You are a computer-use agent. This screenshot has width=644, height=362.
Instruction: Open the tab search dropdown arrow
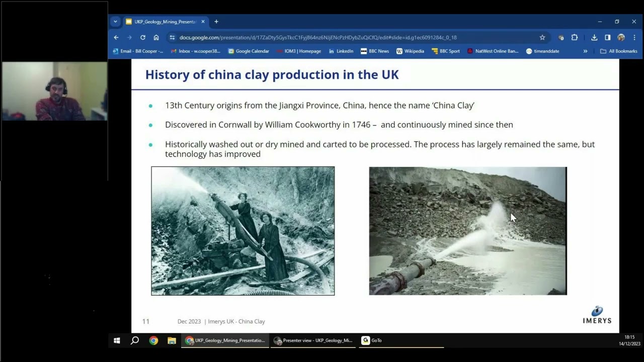click(x=115, y=22)
